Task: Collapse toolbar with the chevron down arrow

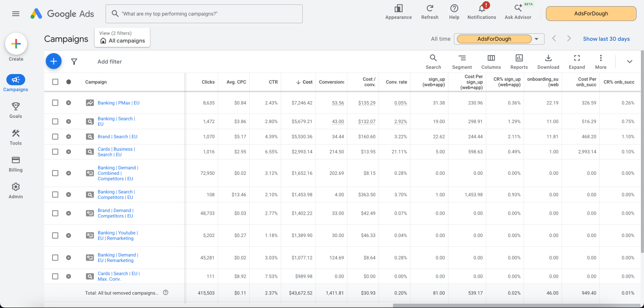Action: tap(630, 61)
